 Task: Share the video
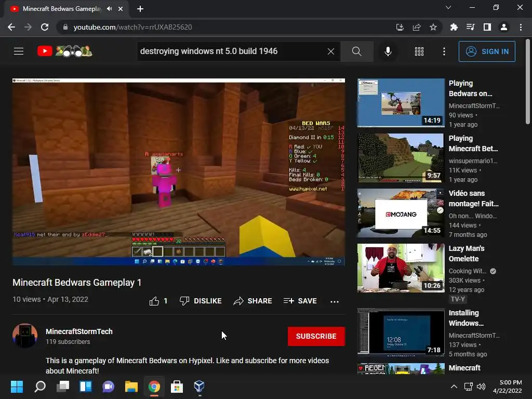point(253,301)
